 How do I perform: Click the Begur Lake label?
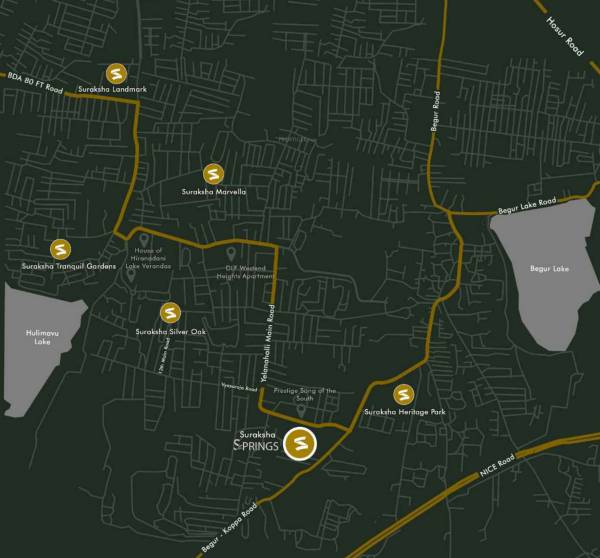click(x=549, y=269)
